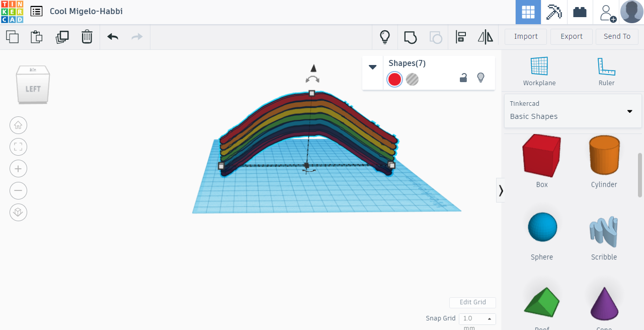Click the shapes panel scrollbar
The height and width of the screenshot is (330, 644).
click(640, 175)
